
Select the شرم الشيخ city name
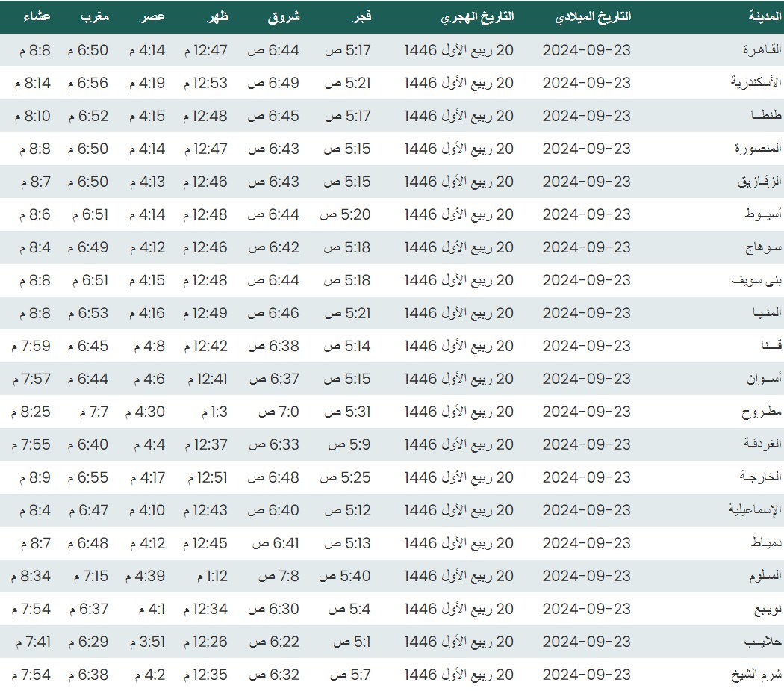756,675
